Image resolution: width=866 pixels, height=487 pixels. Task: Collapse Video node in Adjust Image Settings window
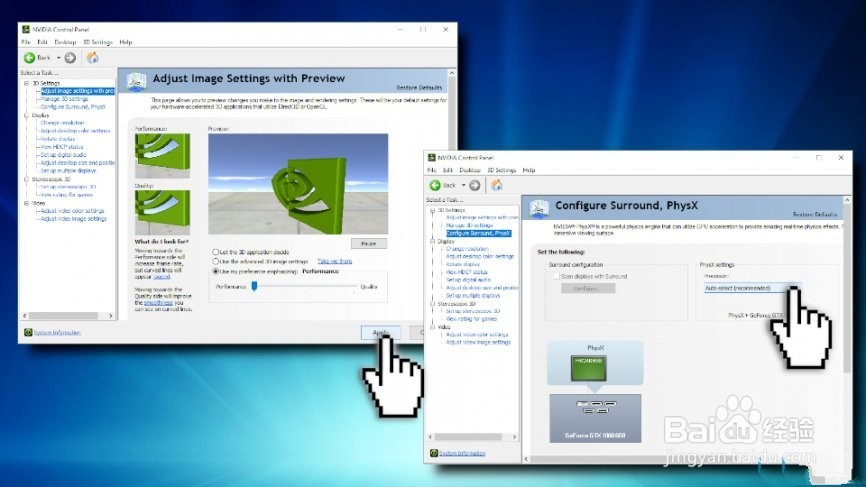pos(26,203)
